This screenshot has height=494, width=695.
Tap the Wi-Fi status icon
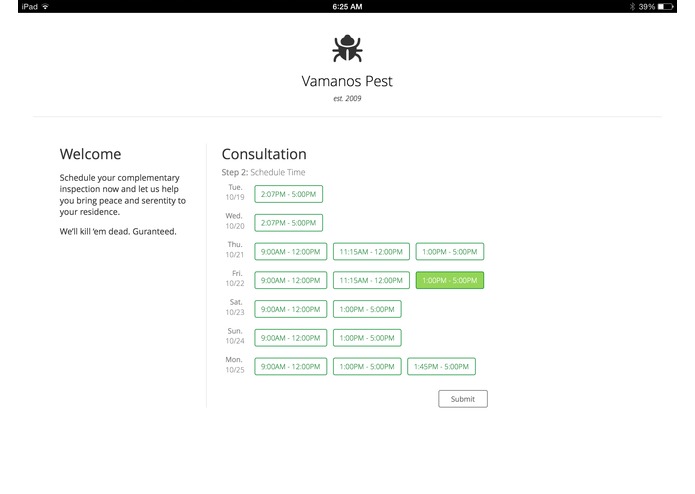click(x=45, y=7)
